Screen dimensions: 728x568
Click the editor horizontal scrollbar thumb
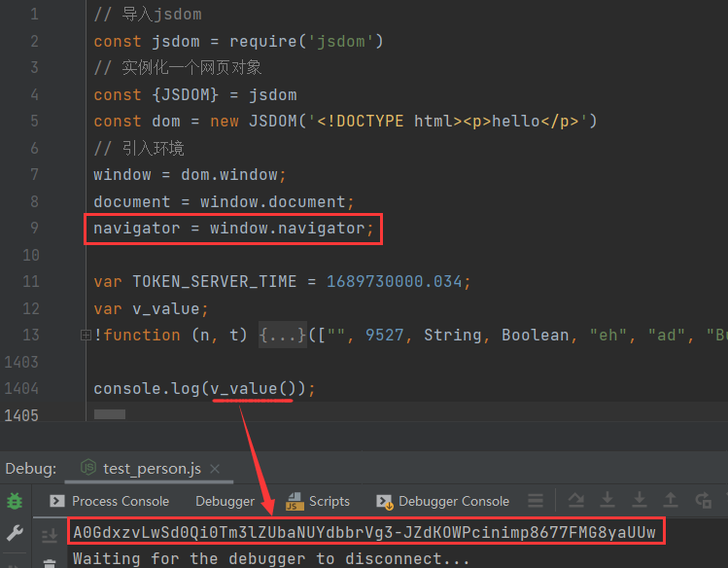click(x=109, y=414)
